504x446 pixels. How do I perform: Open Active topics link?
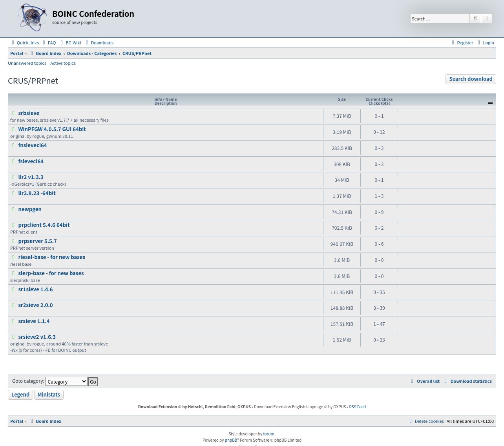[63, 63]
